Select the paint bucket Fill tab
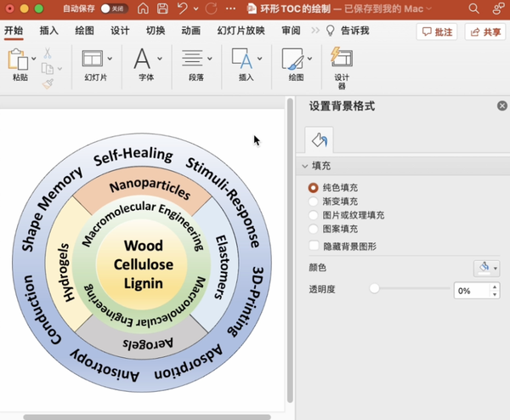The height and width of the screenshot is (420, 510). [319, 140]
